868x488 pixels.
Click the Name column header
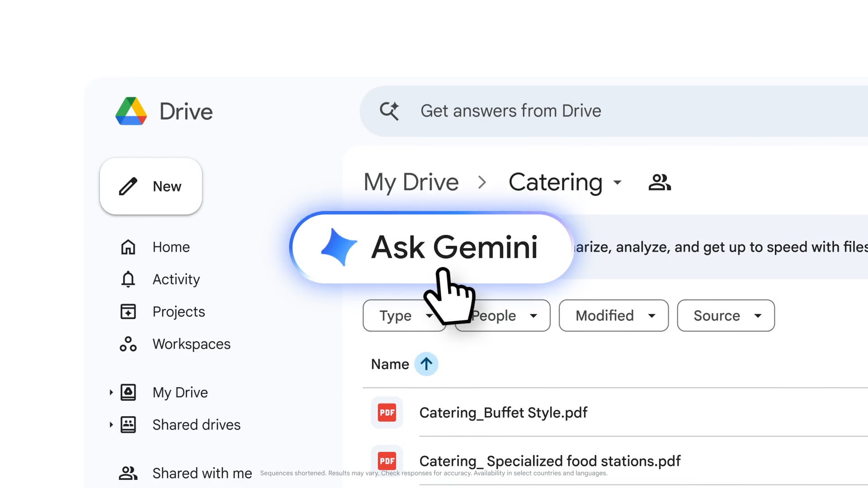coord(390,364)
